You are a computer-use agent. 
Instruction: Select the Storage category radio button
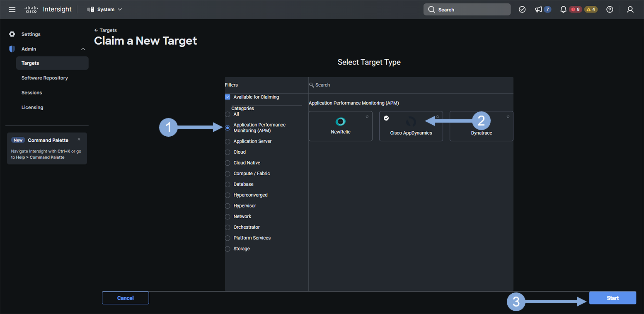[228, 249]
